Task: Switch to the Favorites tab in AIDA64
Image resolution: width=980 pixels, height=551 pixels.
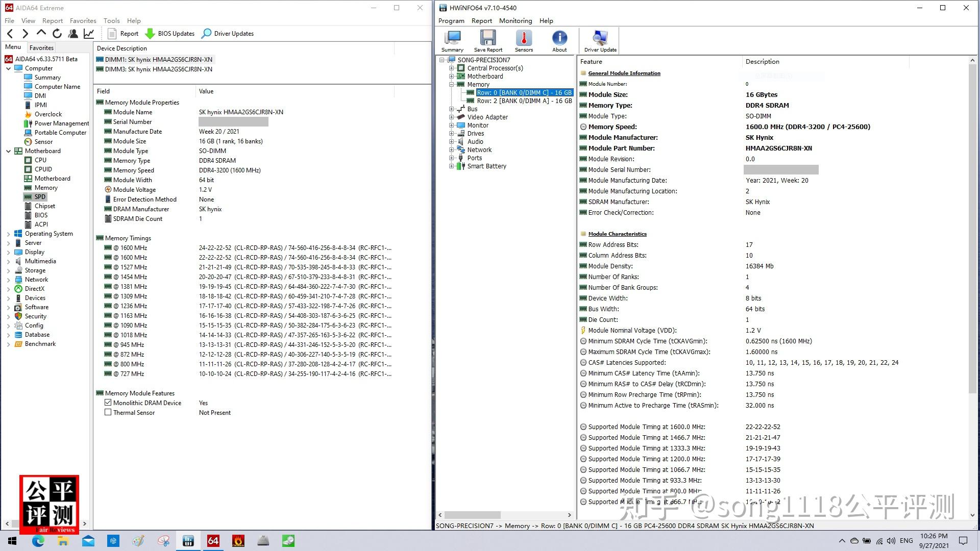Action: click(x=41, y=47)
